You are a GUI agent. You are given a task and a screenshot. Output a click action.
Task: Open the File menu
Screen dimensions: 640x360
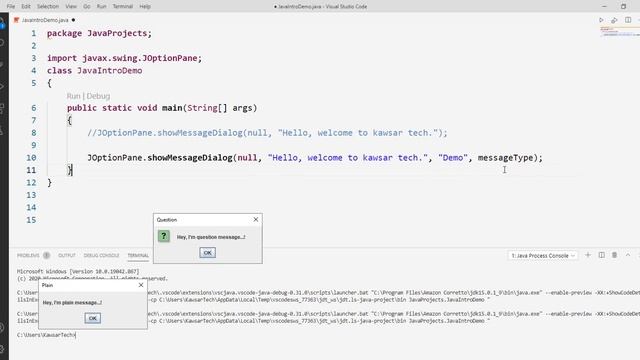11,7
